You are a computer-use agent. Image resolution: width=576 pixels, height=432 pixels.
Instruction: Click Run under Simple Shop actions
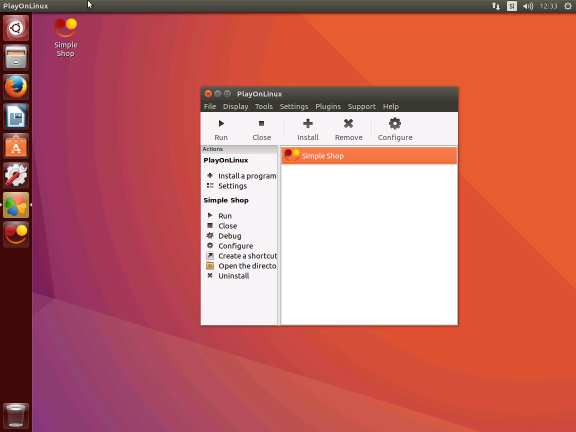tap(219, 216)
